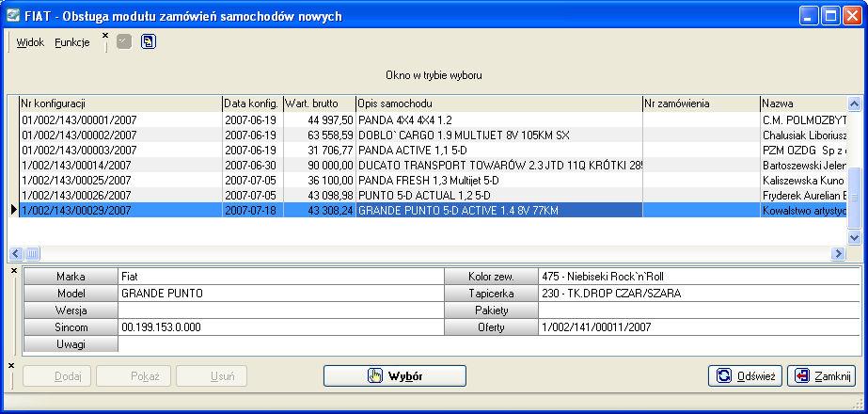The height and width of the screenshot is (414, 868).
Task: Click the Model field label
Action: 71,294
